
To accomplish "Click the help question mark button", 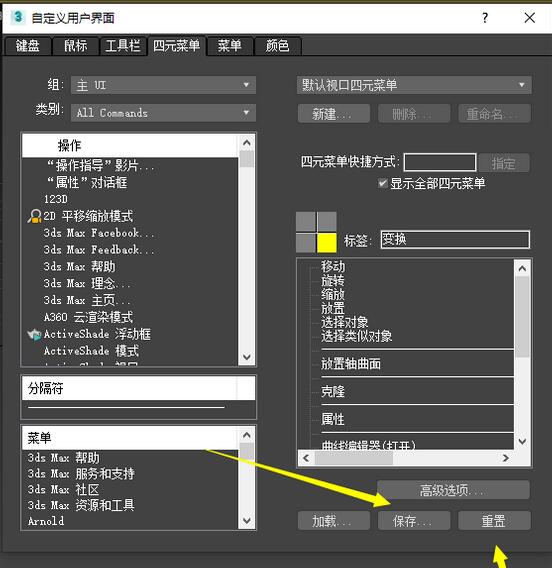I will [x=485, y=17].
